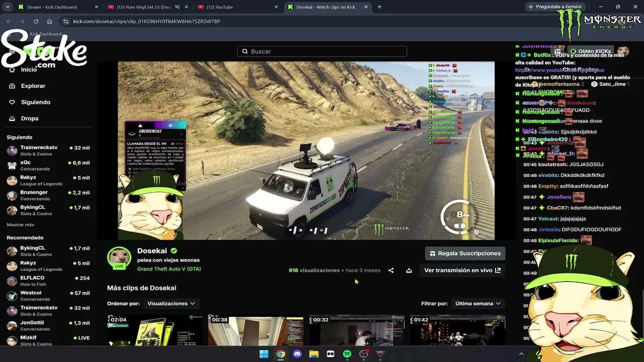
Task: Click the share icon beside the clip stats
Action: [x=391, y=270]
